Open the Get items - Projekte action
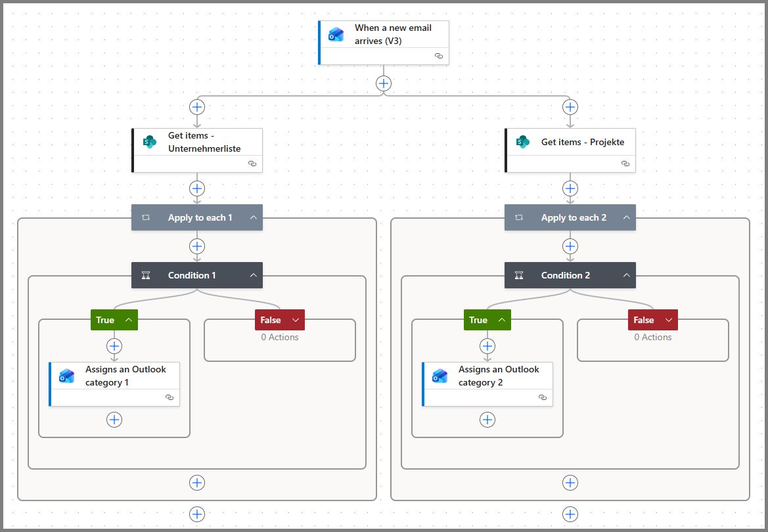The image size is (768, 532). (x=570, y=150)
